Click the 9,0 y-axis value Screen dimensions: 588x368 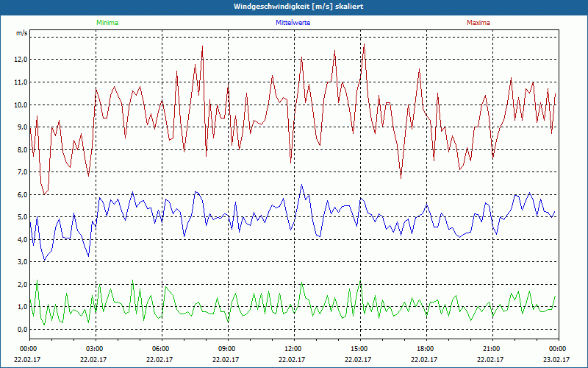tap(22, 127)
